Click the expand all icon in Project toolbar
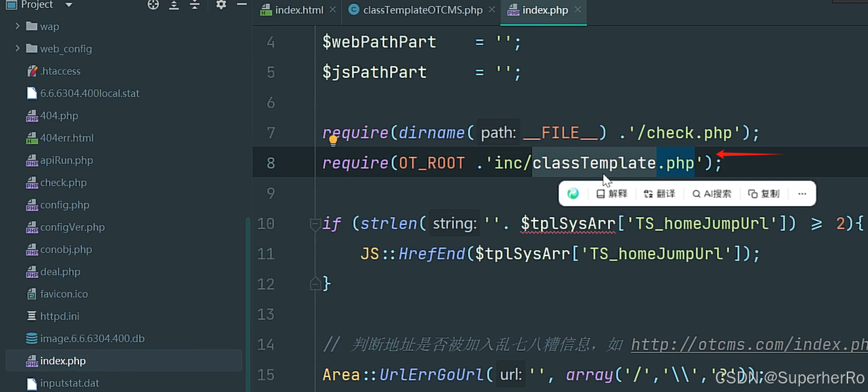868x392 pixels. [174, 4]
